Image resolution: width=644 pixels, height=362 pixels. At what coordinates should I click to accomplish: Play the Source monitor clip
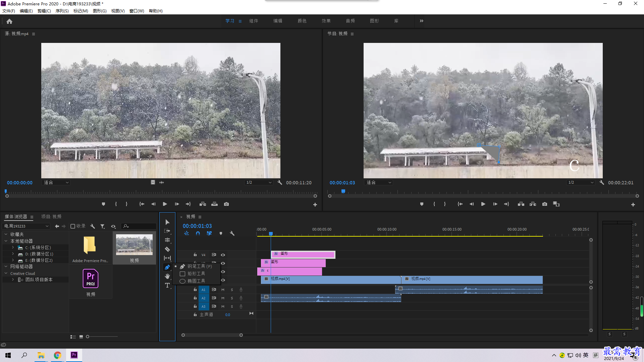tap(165, 204)
